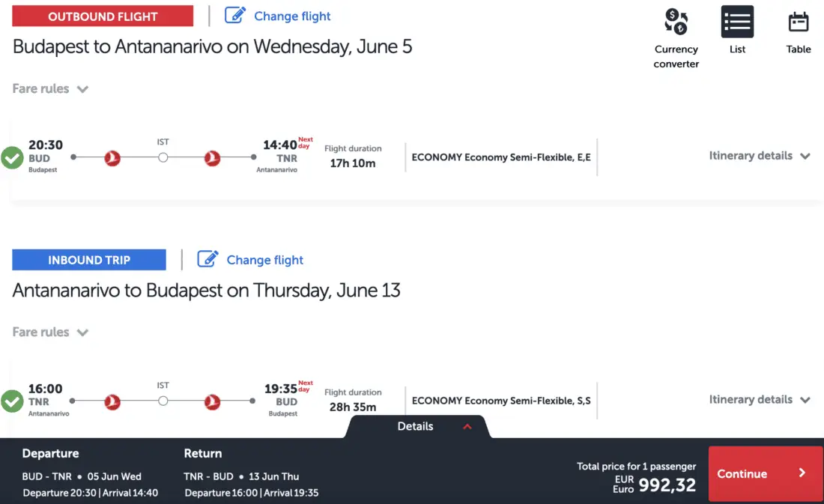Expand outbound Itinerary details
Screen dimensions: 824x504
pyautogui.click(x=760, y=156)
